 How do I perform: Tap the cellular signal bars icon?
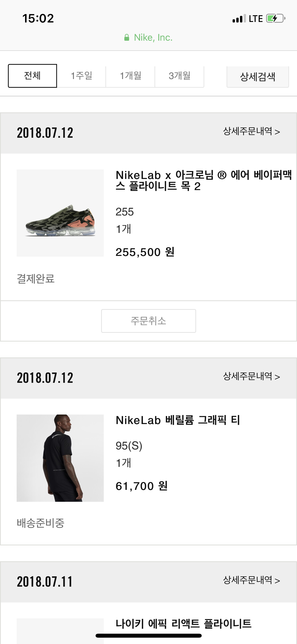239,19
